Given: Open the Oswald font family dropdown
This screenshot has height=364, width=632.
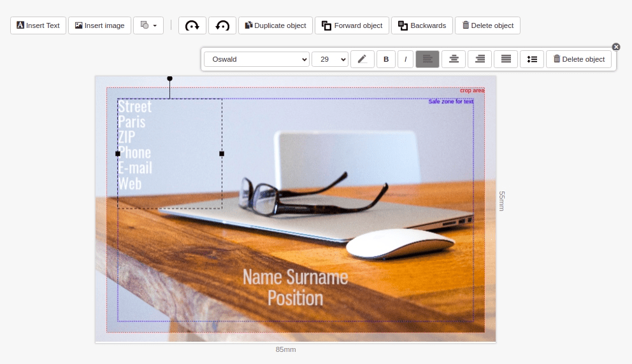Looking at the screenshot, I should point(257,59).
